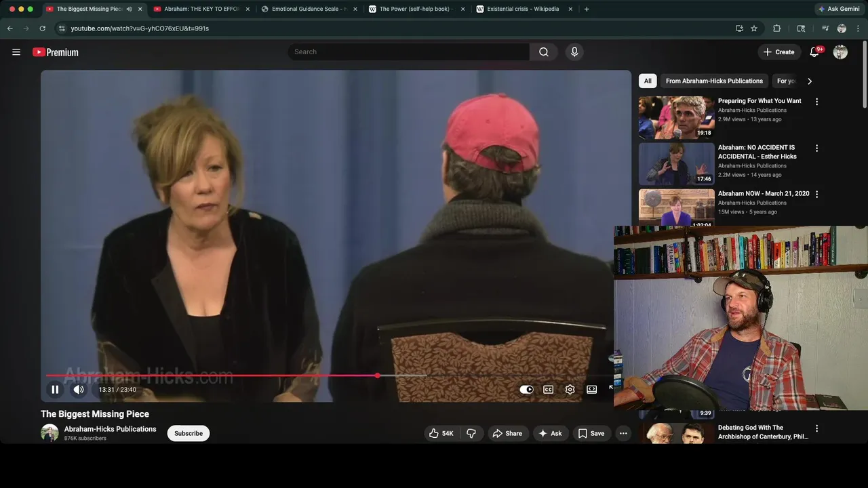Open Abraham NOW - March 21, 2020 video
The width and height of the screenshot is (868, 488).
click(x=764, y=194)
